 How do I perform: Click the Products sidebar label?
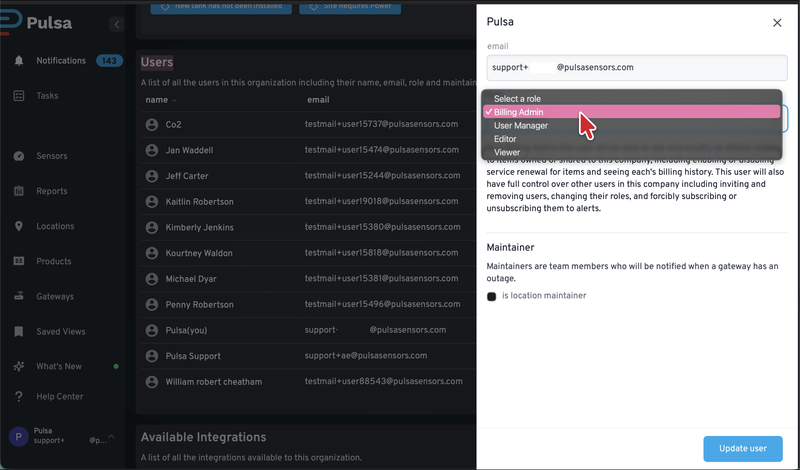pyautogui.click(x=54, y=261)
